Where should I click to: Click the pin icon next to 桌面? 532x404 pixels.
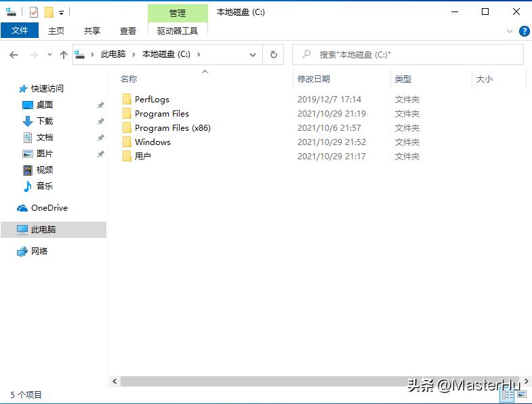tap(101, 105)
